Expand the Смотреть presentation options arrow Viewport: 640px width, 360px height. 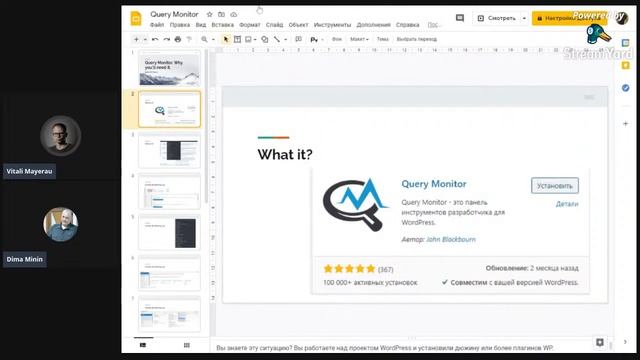tap(524, 18)
